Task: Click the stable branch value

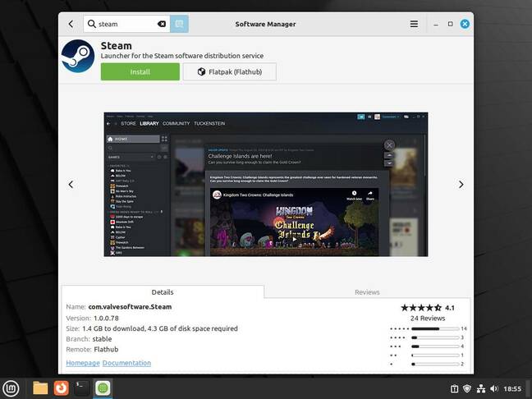Action: tap(102, 339)
